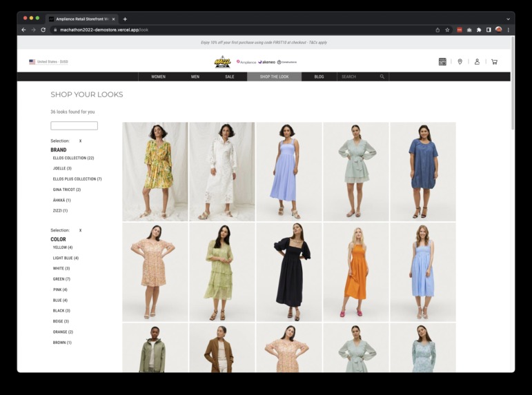Open a new browser tab
This screenshot has width=532, height=395.
[x=125, y=19]
